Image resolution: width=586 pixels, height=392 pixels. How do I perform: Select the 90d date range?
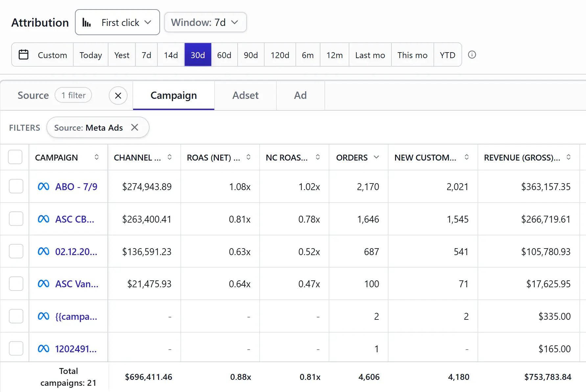pos(251,55)
